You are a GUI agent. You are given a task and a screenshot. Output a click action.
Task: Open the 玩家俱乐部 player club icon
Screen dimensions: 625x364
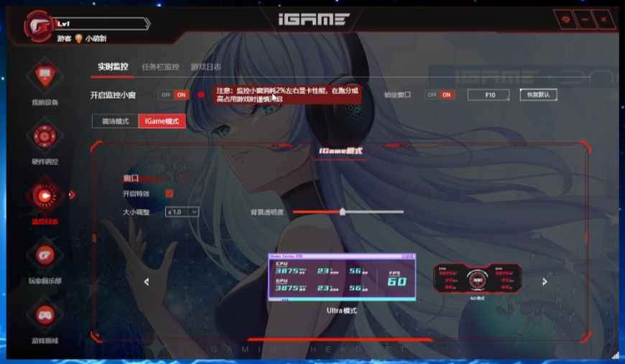(x=45, y=255)
